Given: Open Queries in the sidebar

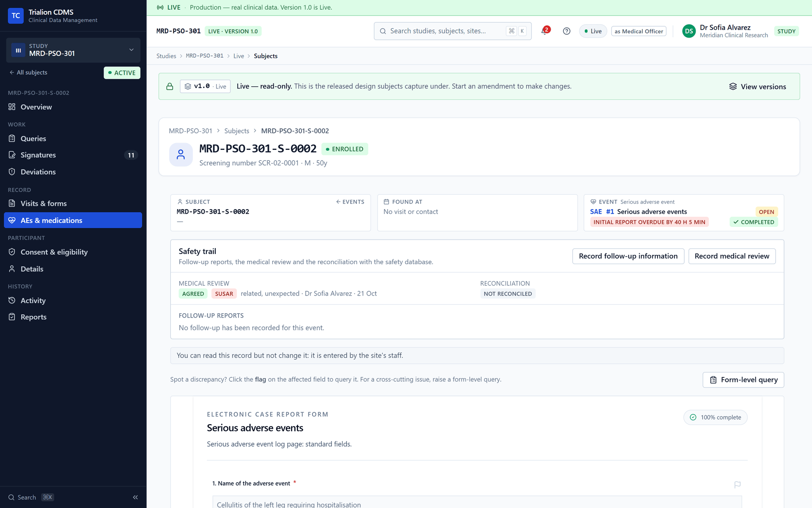Looking at the screenshot, I should pyautogui.click(x=73, y=138).
